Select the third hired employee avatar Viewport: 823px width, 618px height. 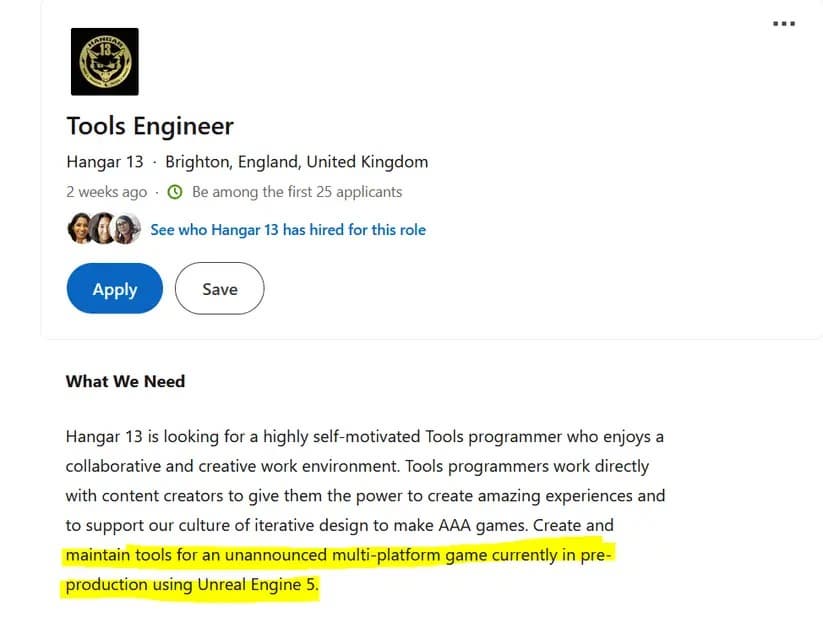pos(126,229)
